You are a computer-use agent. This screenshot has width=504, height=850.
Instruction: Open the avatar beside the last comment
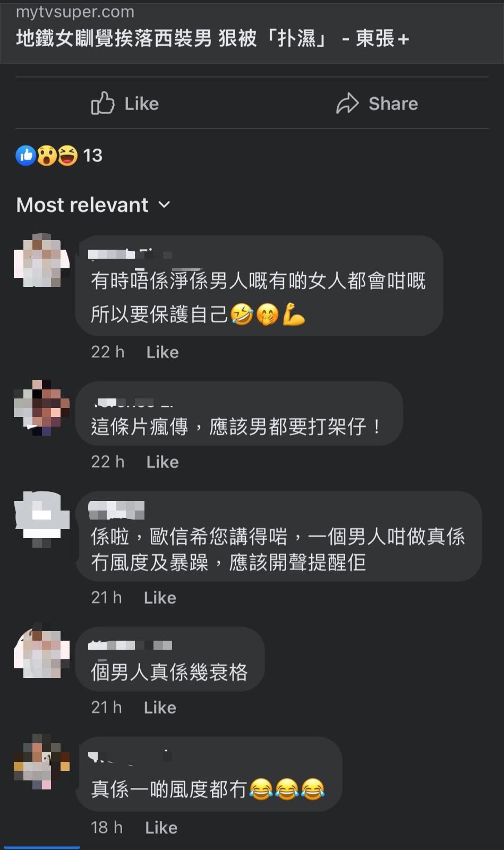[x=41, y=761]
